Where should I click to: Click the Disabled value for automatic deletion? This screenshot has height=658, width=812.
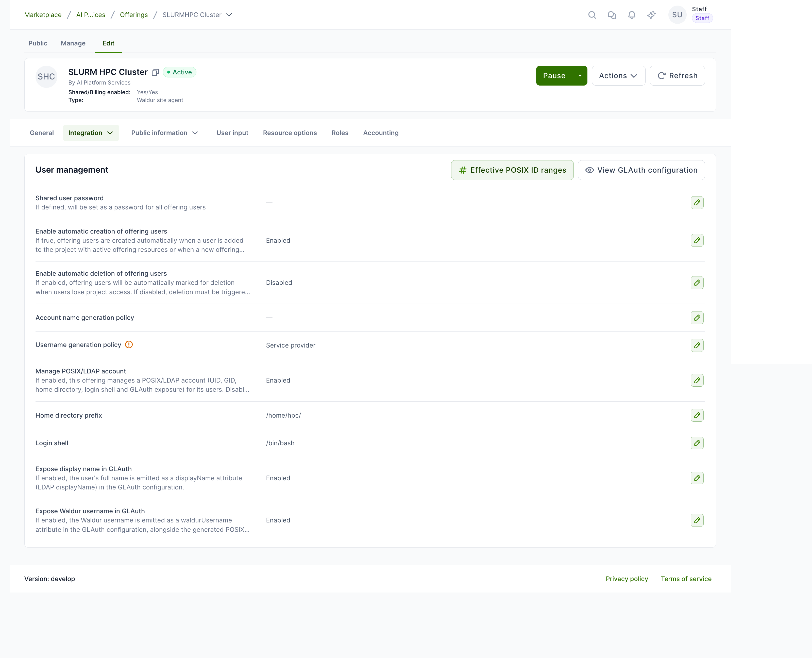pos(279,283)
